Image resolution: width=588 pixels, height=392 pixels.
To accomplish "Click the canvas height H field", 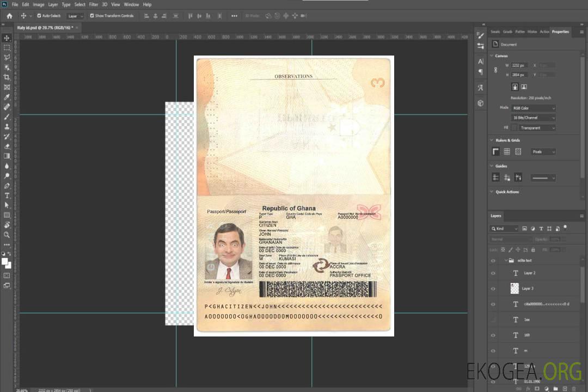I will 519,75.
